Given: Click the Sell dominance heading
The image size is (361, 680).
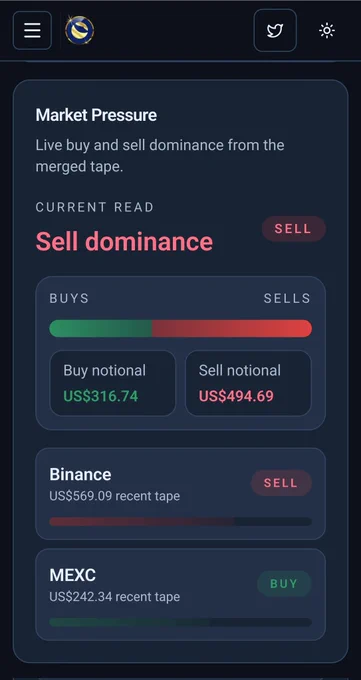Looking at the screenshot, I should [x=124, y=241].
